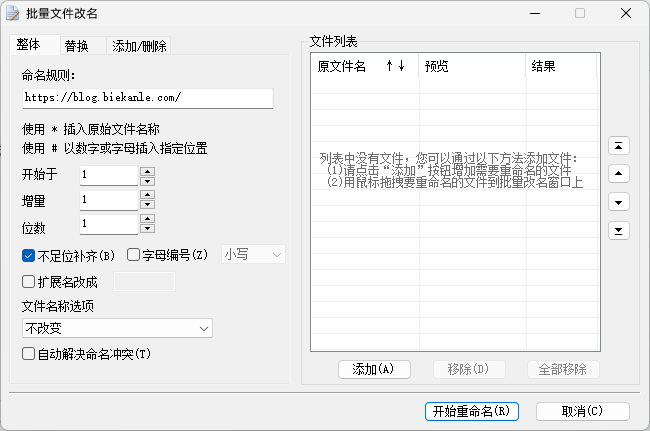650x431 pixels.
Task: Click the 批量文件改名 app icon in title bar
Action: click(x=12, y=13)
